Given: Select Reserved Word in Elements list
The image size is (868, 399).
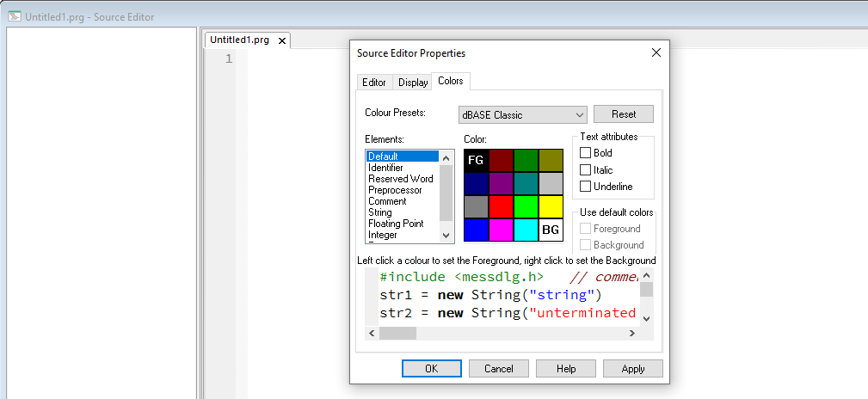Looking at the screenshot, I should (x=400, y=179).
